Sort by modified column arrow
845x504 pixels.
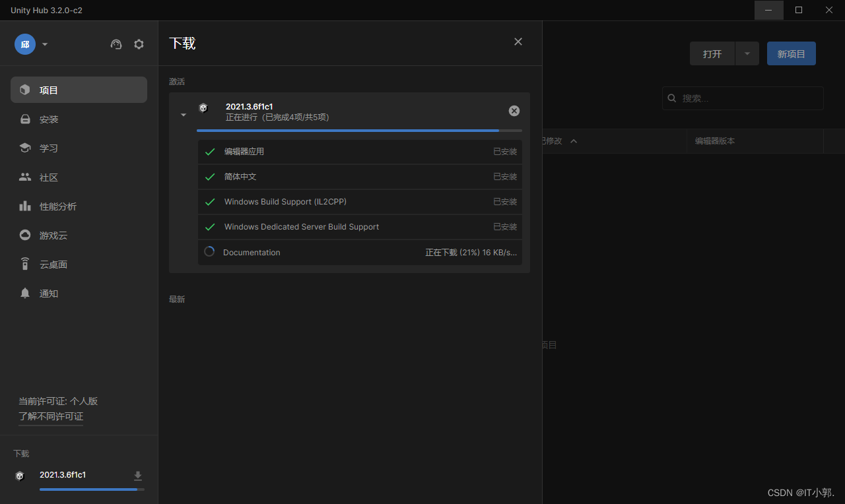point(574,141)
